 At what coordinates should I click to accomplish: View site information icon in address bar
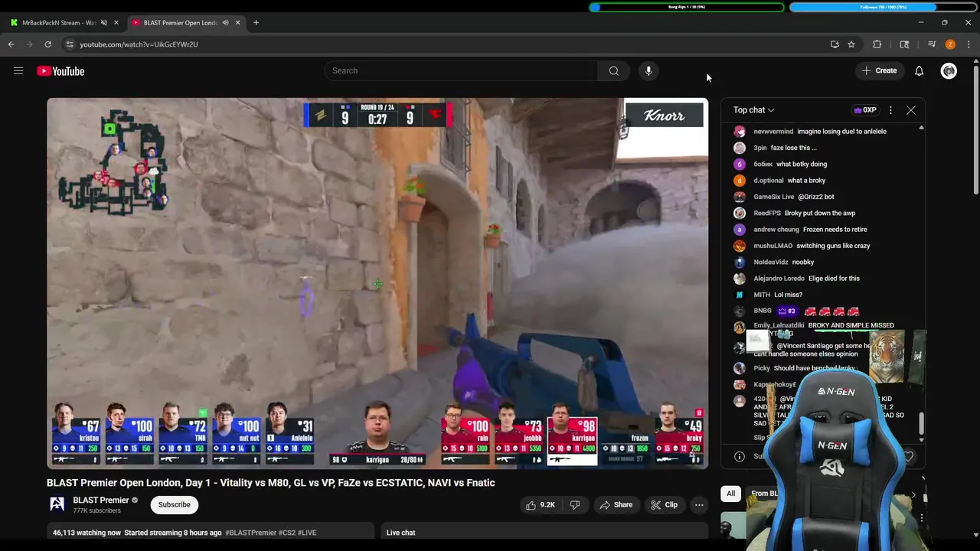click(x=70, y=44)
